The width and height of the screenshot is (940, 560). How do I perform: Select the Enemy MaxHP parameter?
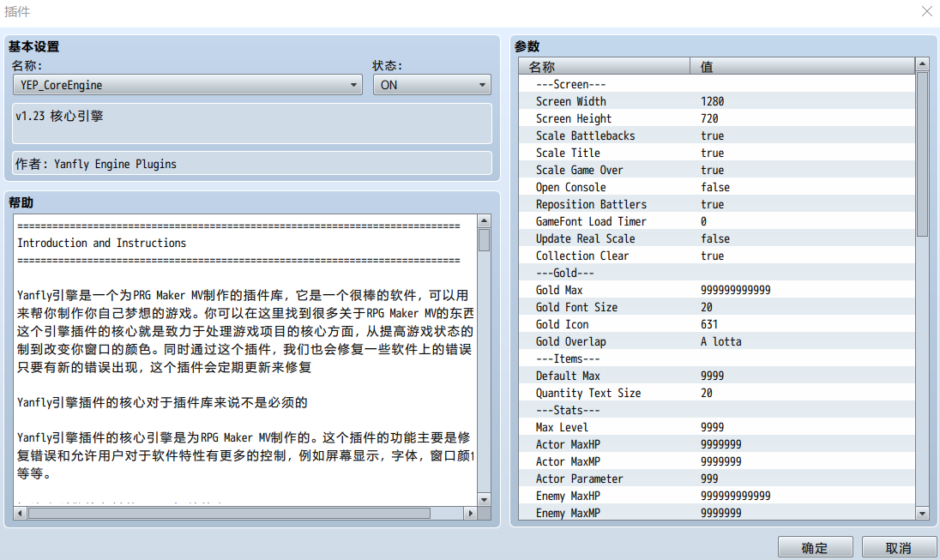(x=717, y=496)
